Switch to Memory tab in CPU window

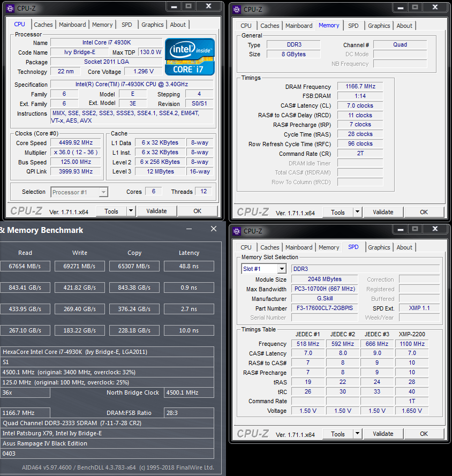[x=102, y=25]
